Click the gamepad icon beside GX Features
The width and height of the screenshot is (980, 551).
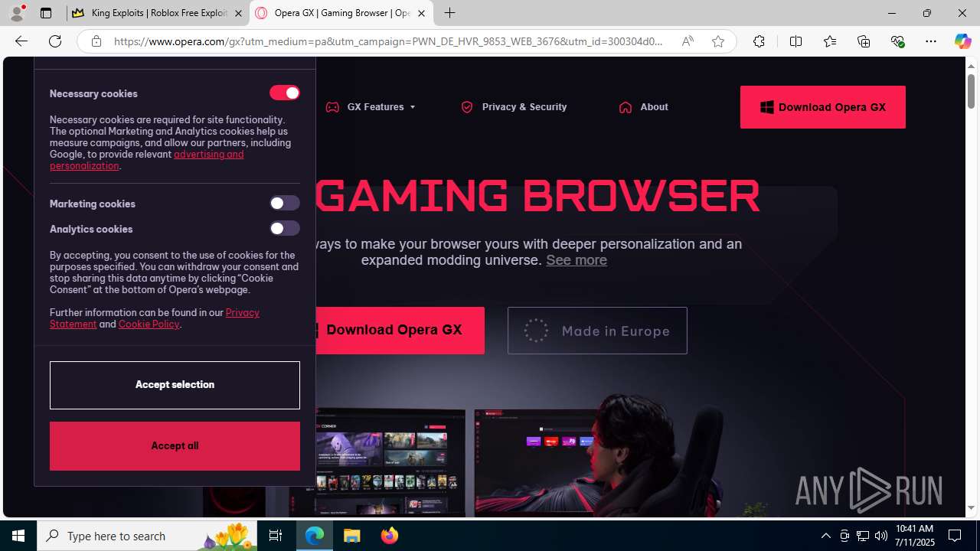point(332,107)
